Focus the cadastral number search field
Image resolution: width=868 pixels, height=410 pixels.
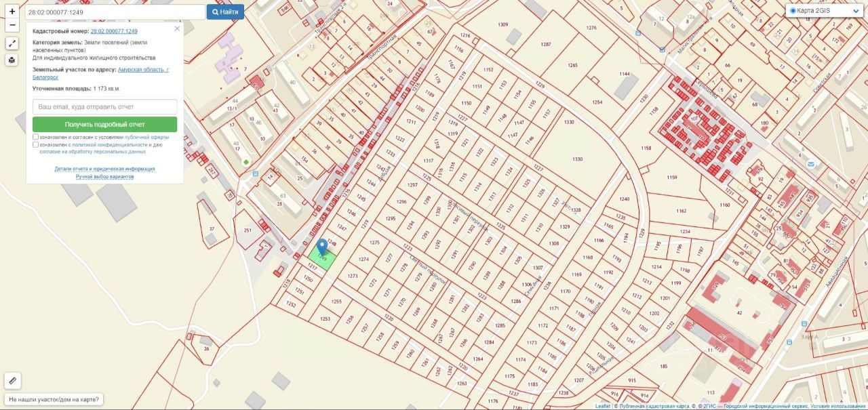click(x=115, y=12)
